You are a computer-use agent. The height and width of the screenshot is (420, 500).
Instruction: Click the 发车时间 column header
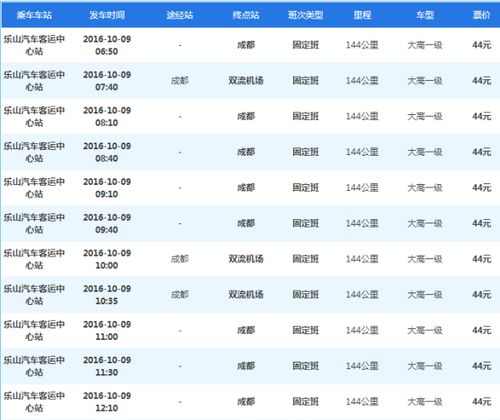point(107,15)
